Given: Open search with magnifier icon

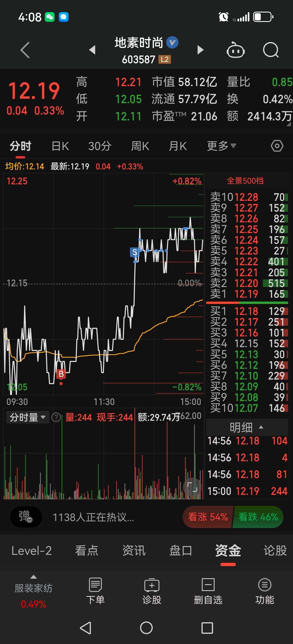Looking at the screenshot, I should pos(271,50).
